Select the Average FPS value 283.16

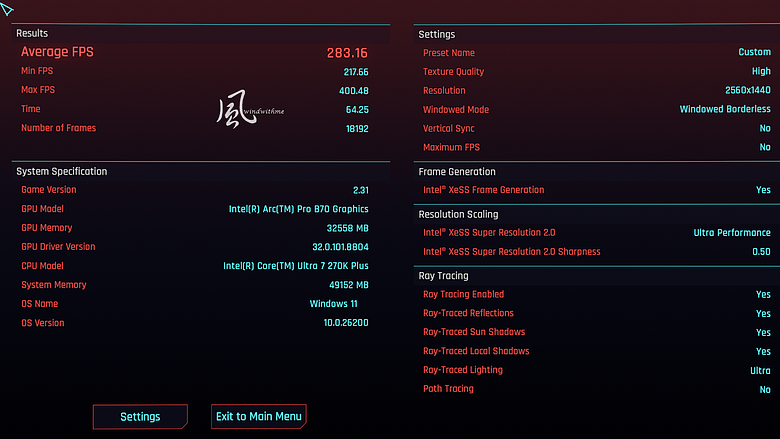347,53
